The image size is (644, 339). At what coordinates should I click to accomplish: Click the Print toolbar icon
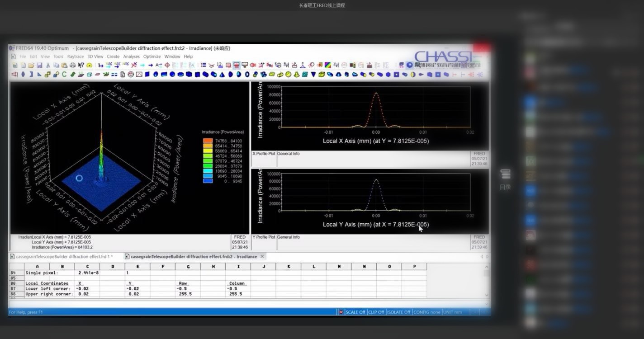click(x=73, y=66)
